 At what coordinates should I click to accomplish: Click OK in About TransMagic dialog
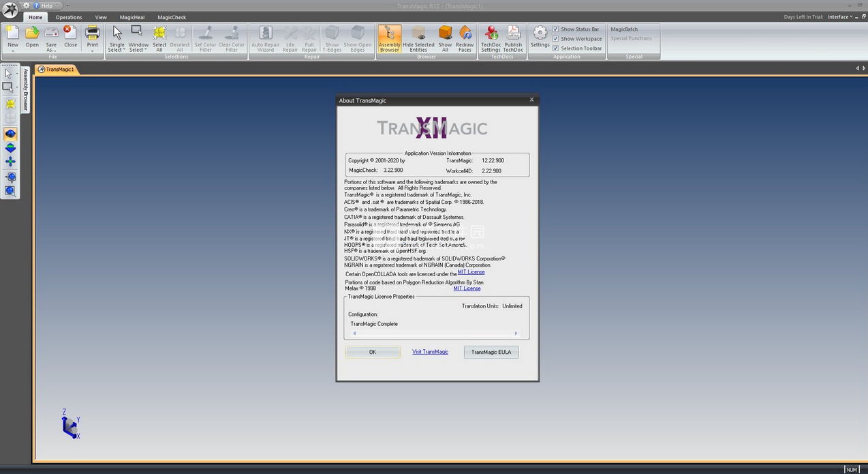coord(372,352)
